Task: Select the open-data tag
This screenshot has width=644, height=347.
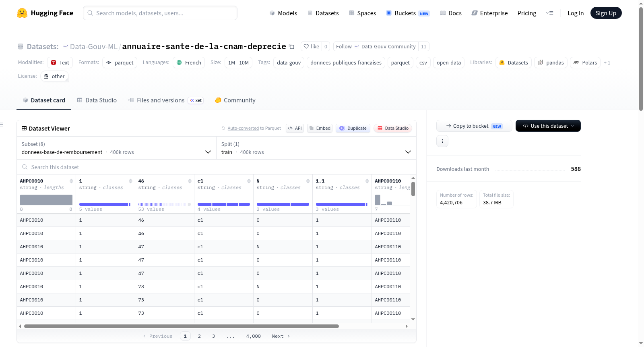Action: [448, 62]
